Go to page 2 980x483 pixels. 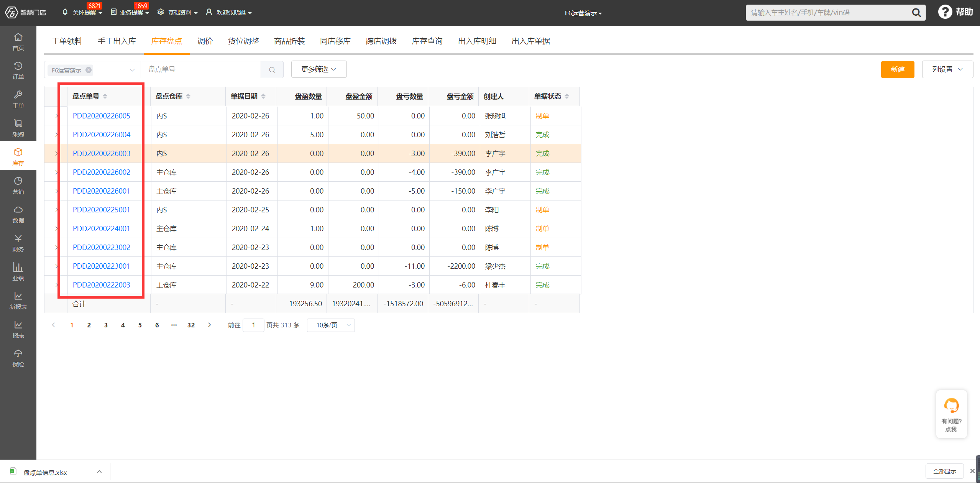(89, 325)
